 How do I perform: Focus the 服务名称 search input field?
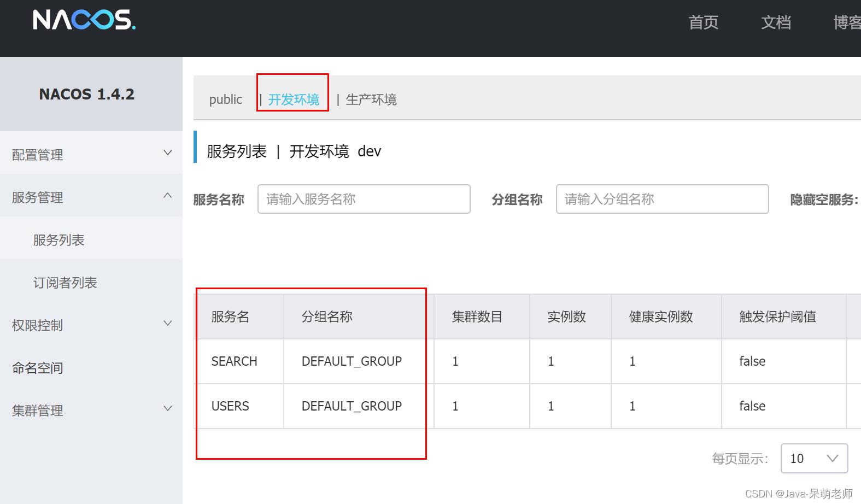[x=364, y=199]
